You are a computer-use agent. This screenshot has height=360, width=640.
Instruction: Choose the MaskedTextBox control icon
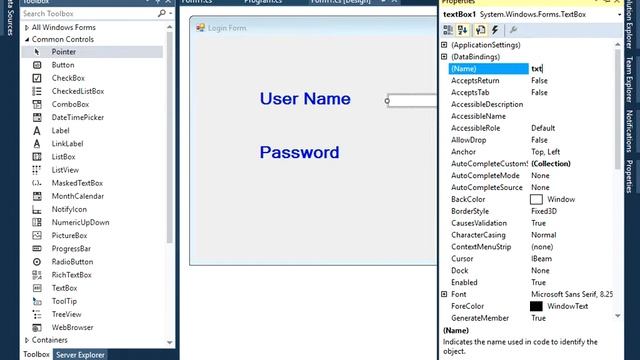coord(37,183)
